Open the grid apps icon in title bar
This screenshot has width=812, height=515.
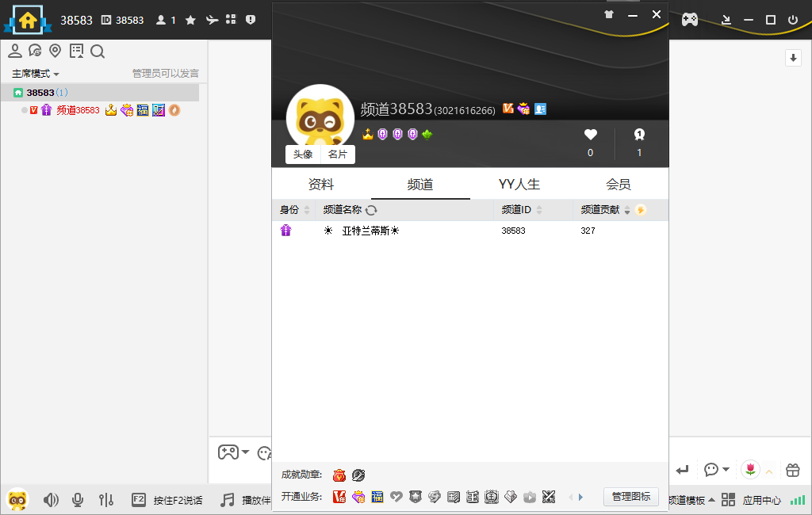[x=231, y=20]
